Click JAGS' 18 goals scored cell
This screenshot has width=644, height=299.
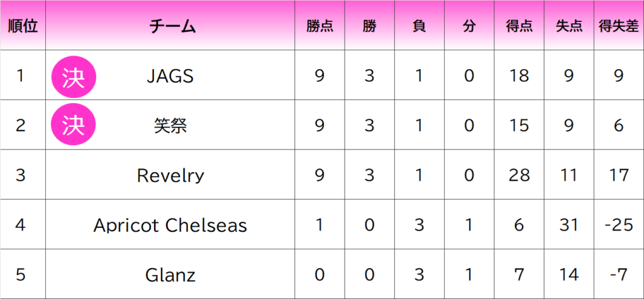pyautogui.click(x=519, y=76)
